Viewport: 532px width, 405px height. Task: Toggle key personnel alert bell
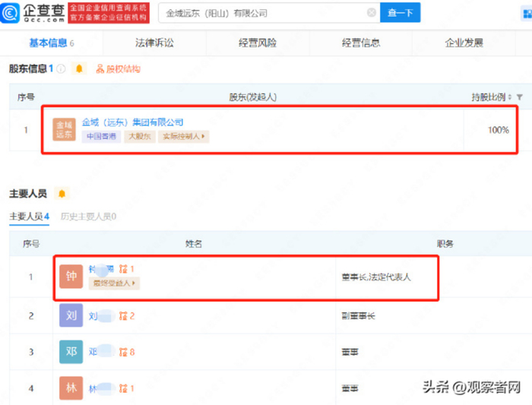(x=62, y=194)
